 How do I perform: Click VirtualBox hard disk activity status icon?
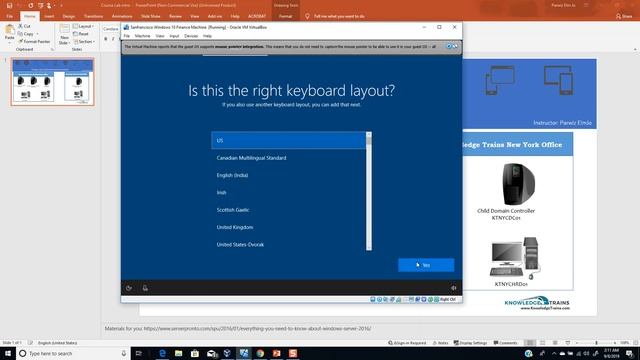click(373, 299)
